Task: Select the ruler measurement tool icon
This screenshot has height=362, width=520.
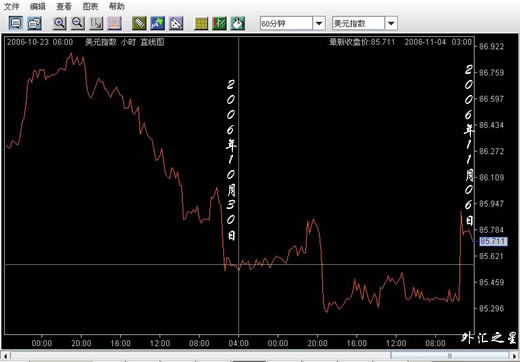Action: point(139,23)
